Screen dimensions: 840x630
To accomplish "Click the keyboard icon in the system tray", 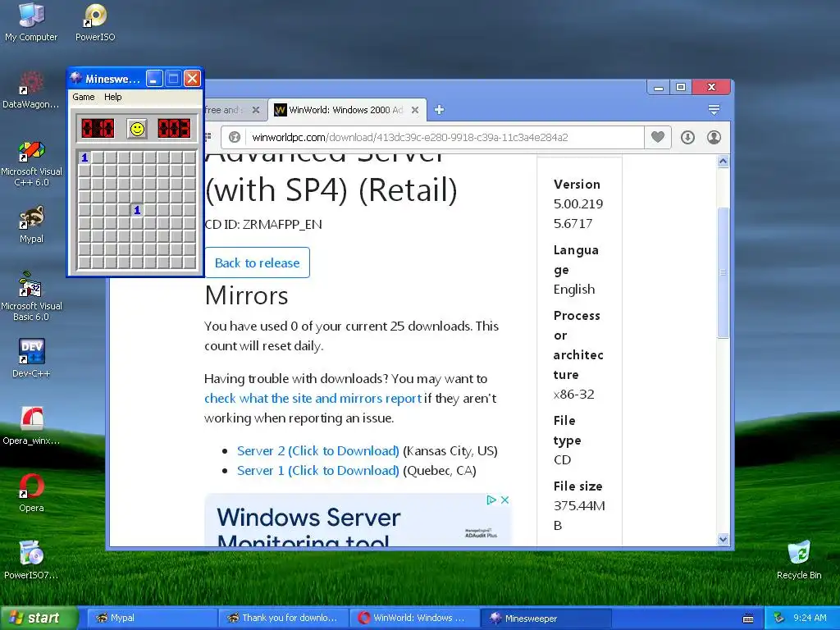I will tap(748, 619).
